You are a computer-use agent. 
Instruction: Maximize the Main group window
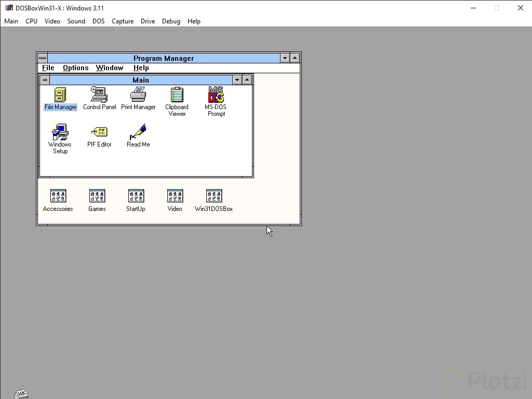tap(247, 80)
